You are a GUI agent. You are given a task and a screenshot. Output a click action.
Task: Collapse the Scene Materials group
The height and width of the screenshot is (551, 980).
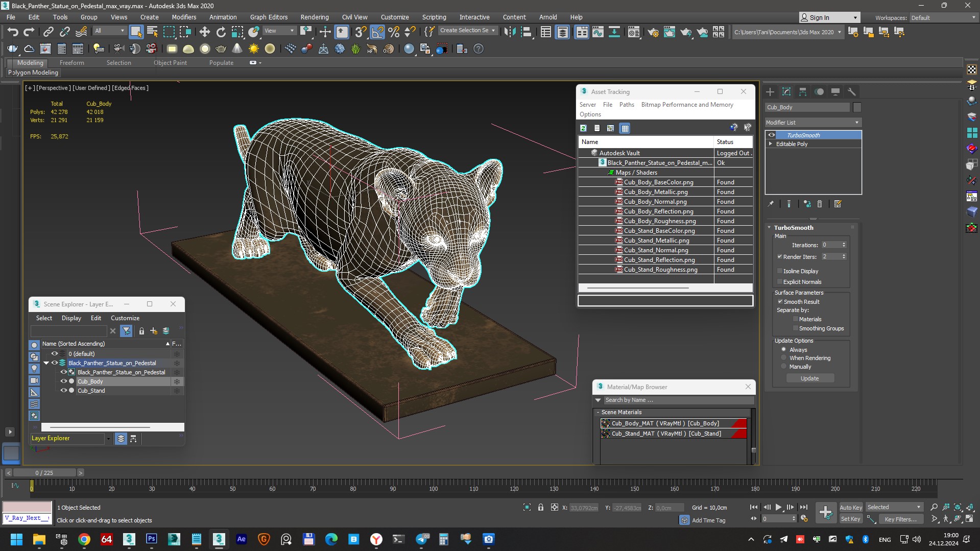coord(598,412)
